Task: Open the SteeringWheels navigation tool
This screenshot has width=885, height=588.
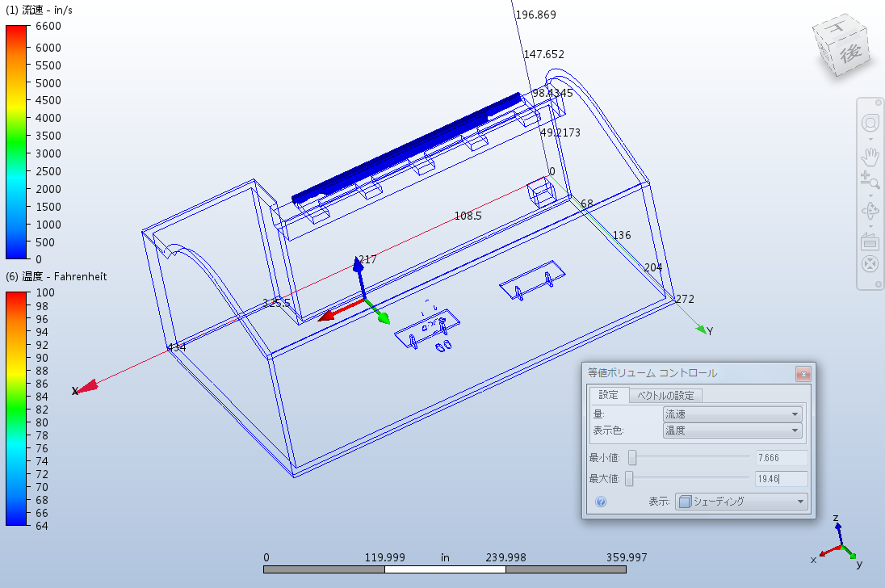Action: pos(870,123)
